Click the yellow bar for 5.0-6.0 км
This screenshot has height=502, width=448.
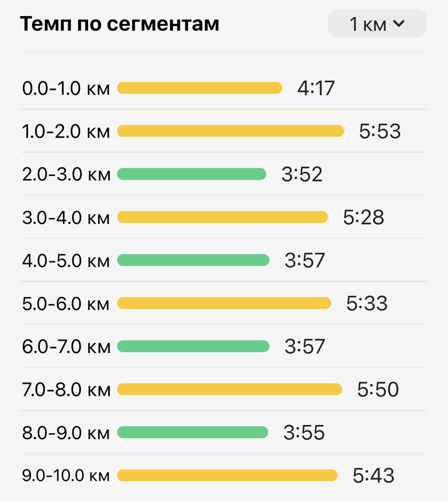(224, 303)
